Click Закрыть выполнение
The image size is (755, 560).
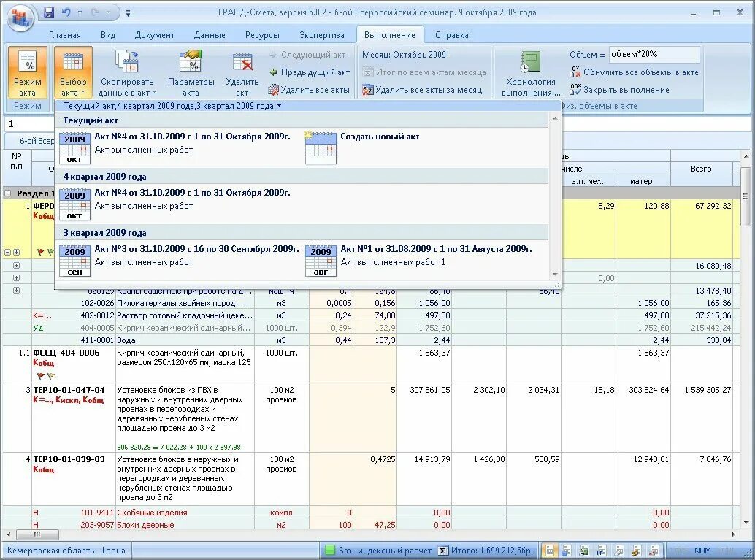pyautogui.click(x=619, y=90)
